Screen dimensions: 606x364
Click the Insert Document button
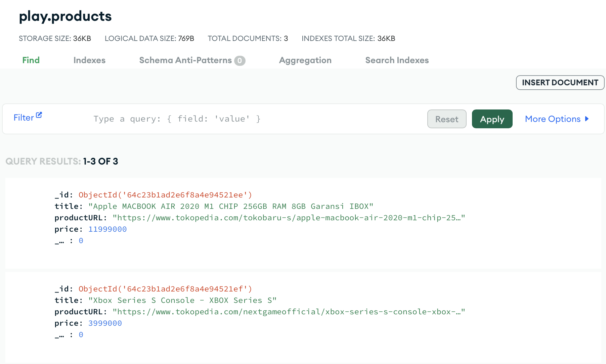[x=560, y=82]
